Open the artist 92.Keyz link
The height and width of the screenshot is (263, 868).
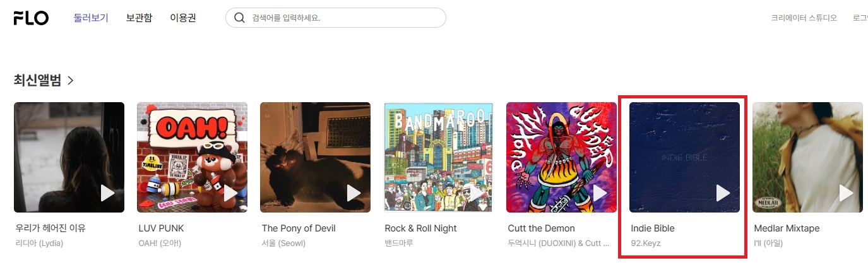click(645, 243)
